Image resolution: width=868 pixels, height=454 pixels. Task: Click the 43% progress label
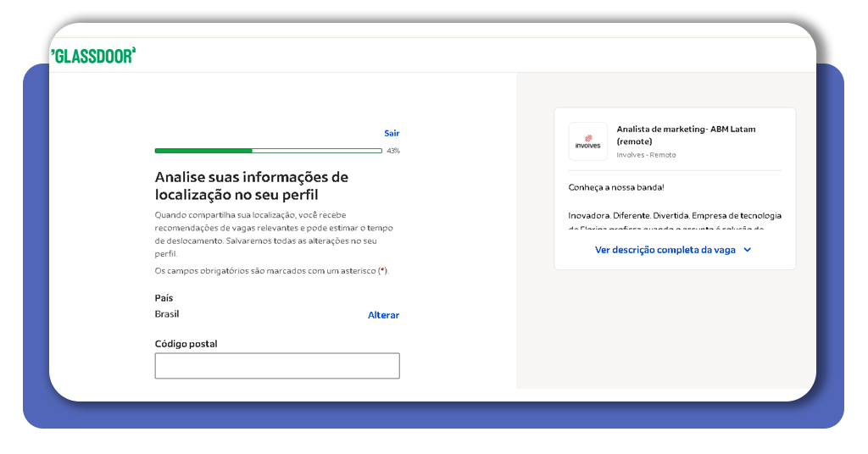pos(393,151)
